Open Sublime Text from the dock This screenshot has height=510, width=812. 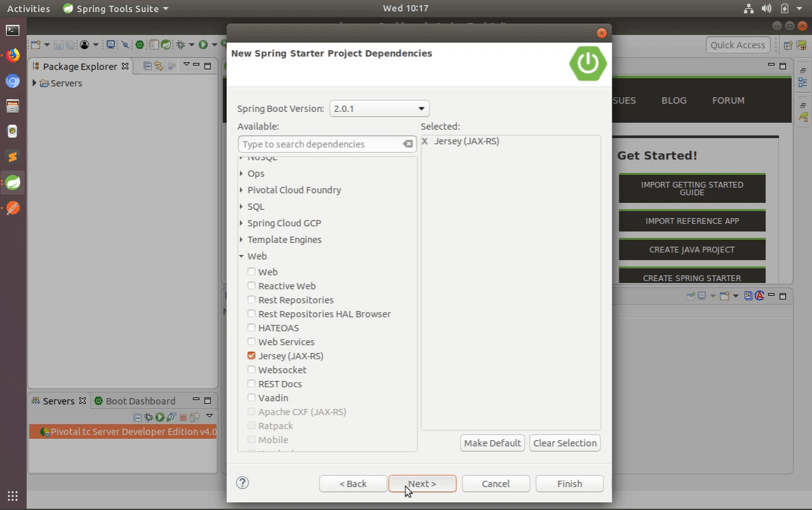(x=13, y=156)
